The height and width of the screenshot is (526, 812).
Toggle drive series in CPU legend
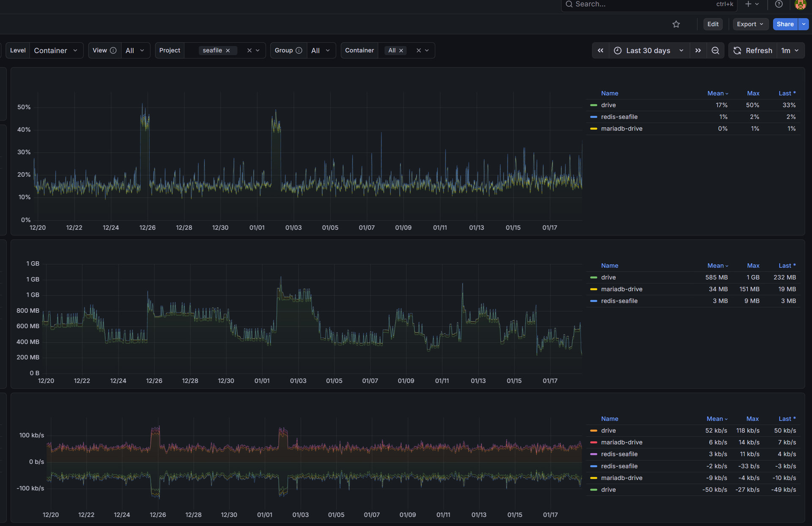click(x=608, y=105)
